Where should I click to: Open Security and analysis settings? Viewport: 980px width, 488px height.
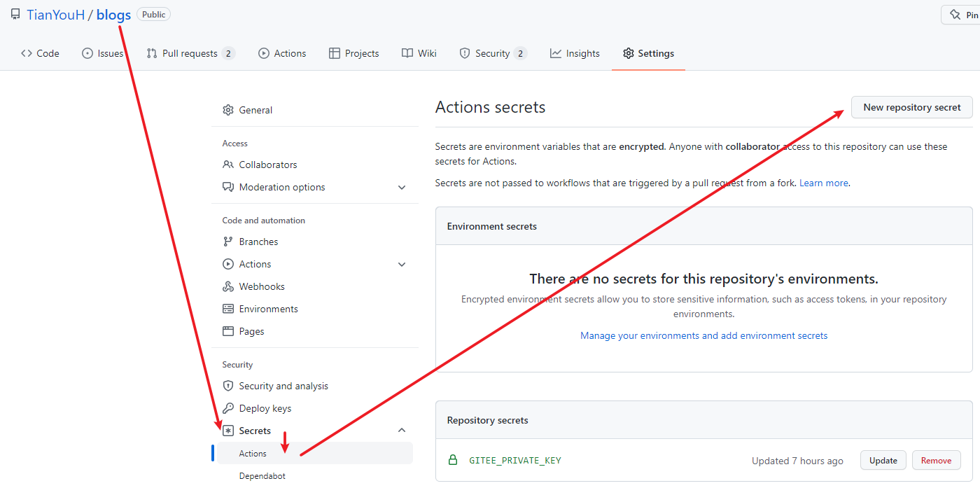pos(315,386)
